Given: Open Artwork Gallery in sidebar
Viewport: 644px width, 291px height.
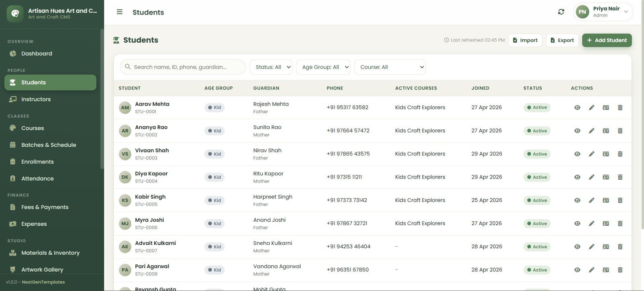Looking at the screenshot, I should tap(50, 270).
